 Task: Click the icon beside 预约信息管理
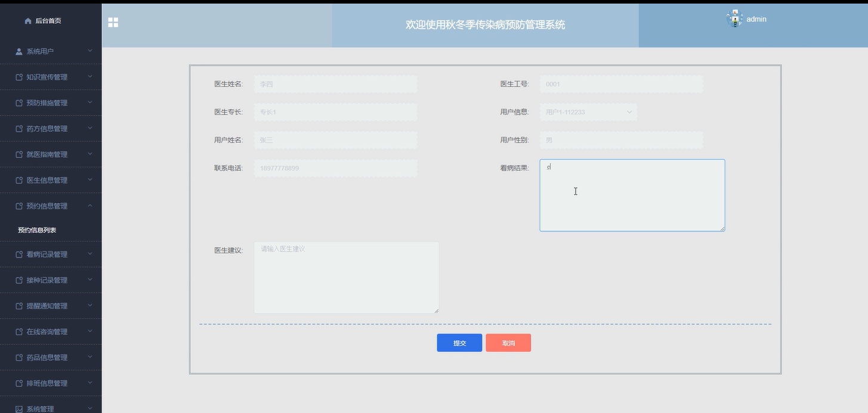point(19,206)
